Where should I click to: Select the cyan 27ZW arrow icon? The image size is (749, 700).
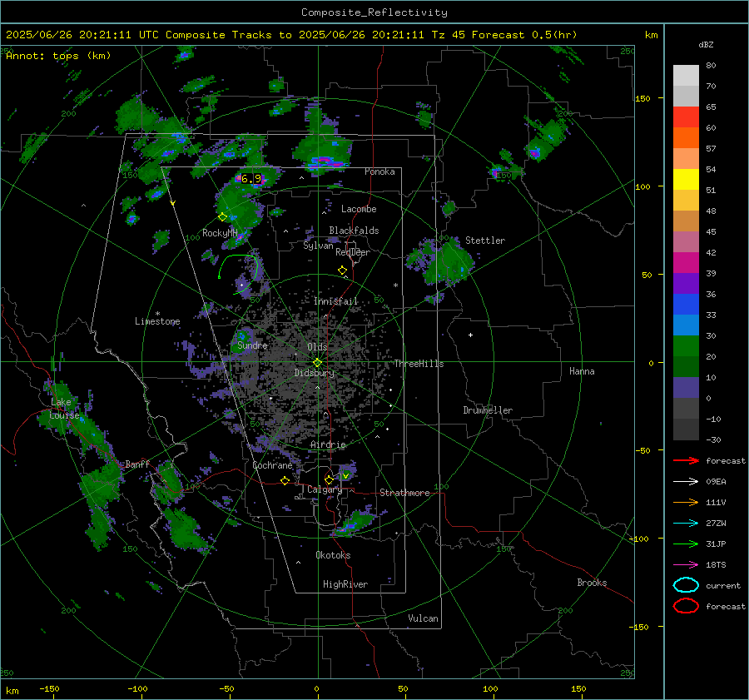pyautogui.click(x=686, y=524)
